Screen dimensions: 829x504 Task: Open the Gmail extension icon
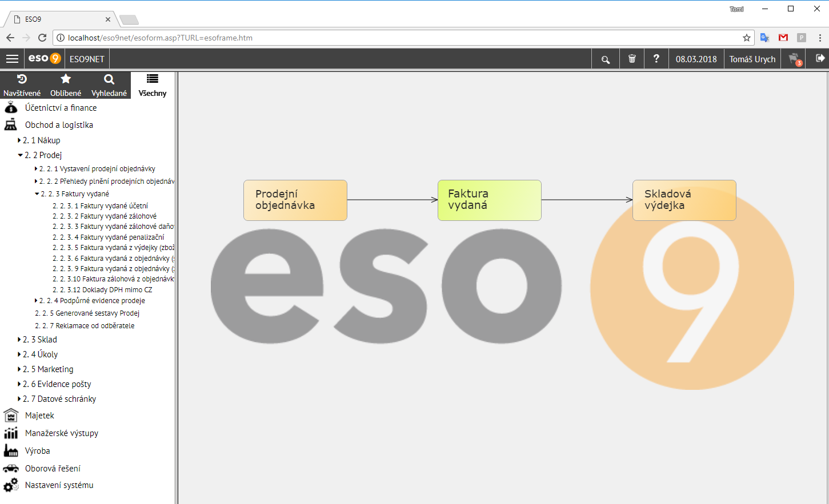[x=783, y=38]
